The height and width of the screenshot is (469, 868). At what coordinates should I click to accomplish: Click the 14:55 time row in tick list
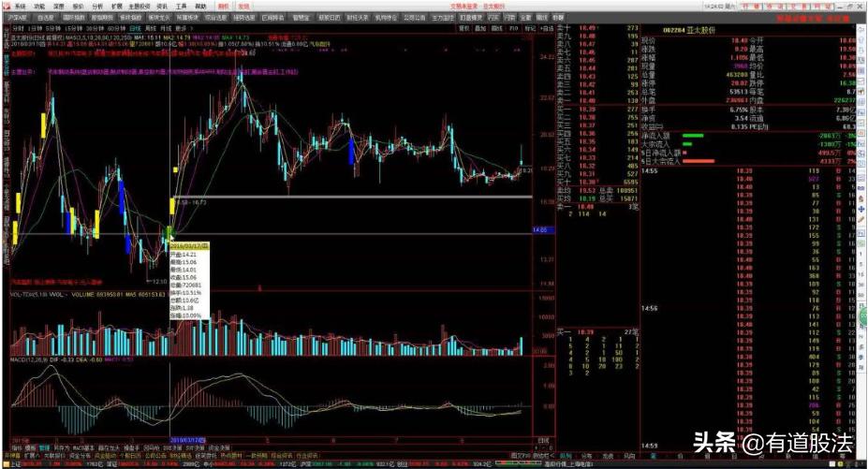[747, 171]
